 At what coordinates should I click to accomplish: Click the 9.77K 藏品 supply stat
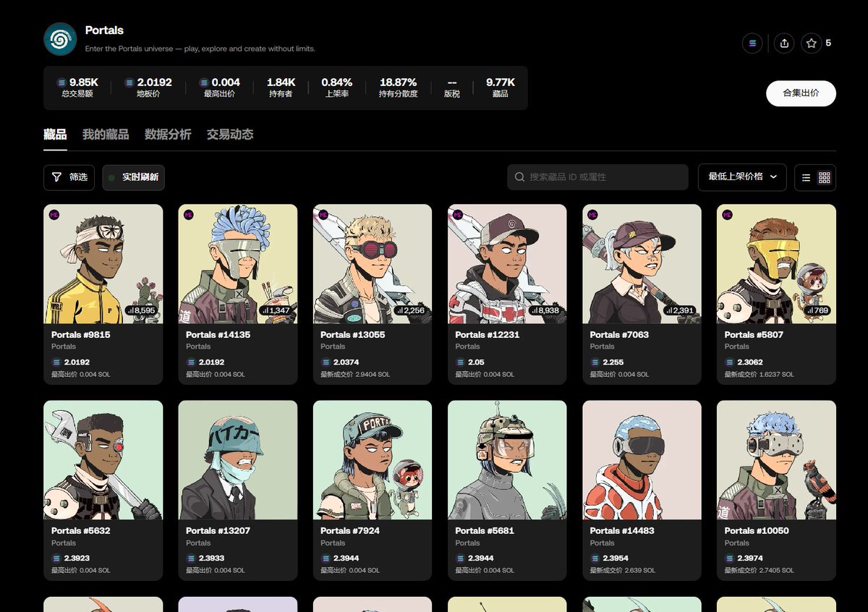click(x=501, y=88)
